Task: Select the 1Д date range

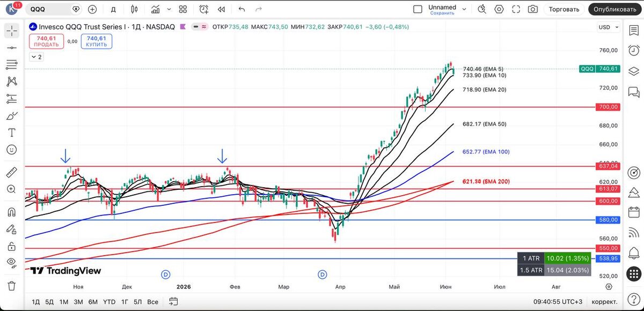Action: coord(36,302)
